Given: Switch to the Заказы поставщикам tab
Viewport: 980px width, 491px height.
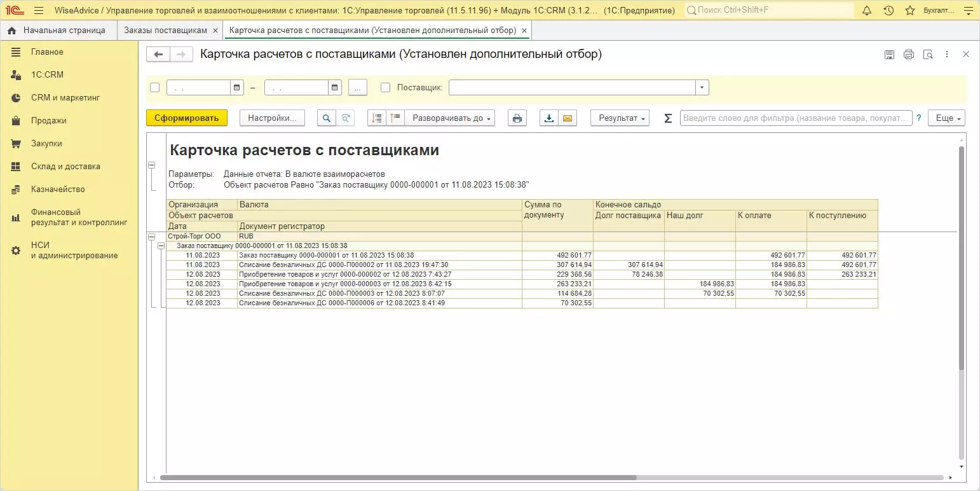Looking at the screenshot, I should [165, 31].
